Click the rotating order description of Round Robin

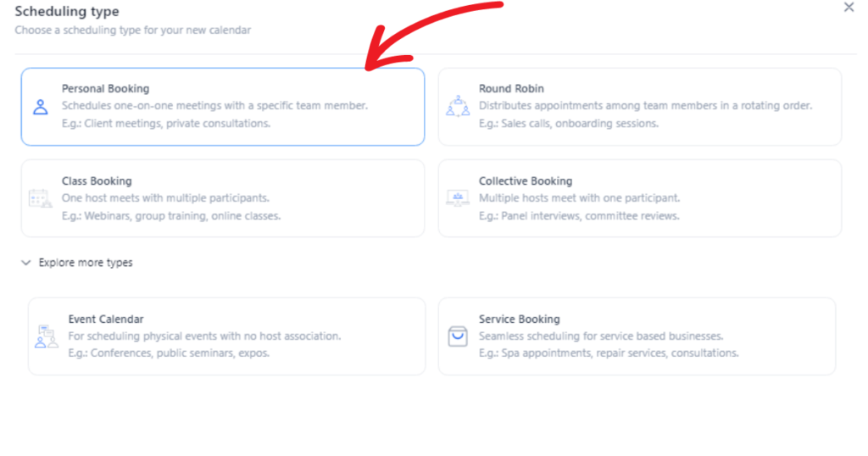tap(645, 106)
